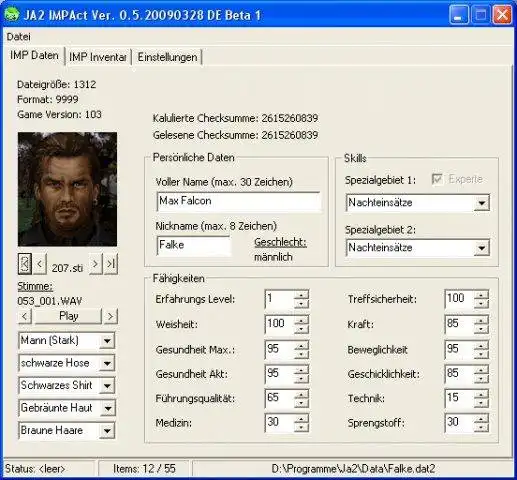Increase Weisheit value
This screenshot has width=517, height=480.
click(x=301, y=320)
